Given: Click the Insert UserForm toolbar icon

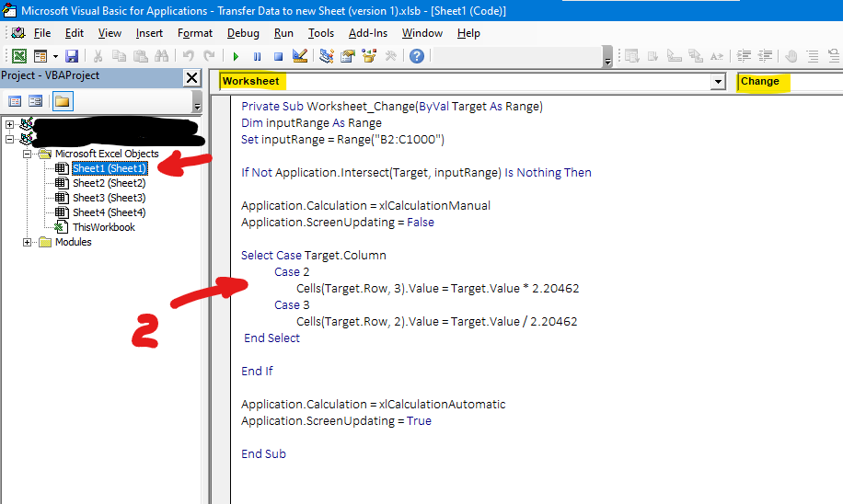Looking at the screenshot, I should 40,56.
